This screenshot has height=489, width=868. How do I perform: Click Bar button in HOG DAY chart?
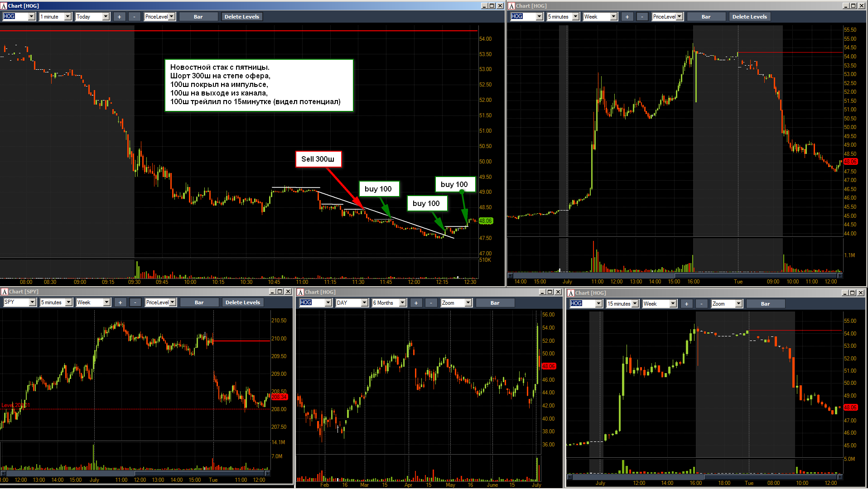(x=495, y=303)
